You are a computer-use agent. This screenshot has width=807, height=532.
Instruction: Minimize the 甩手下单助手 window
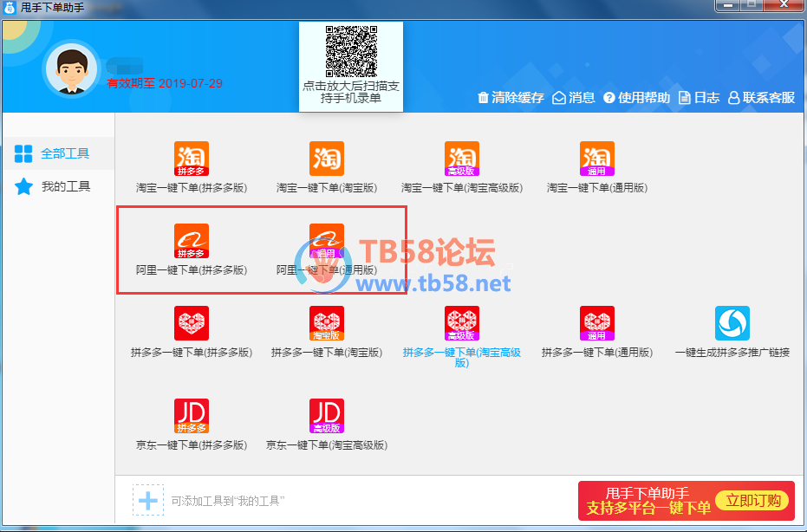(728, 5)
